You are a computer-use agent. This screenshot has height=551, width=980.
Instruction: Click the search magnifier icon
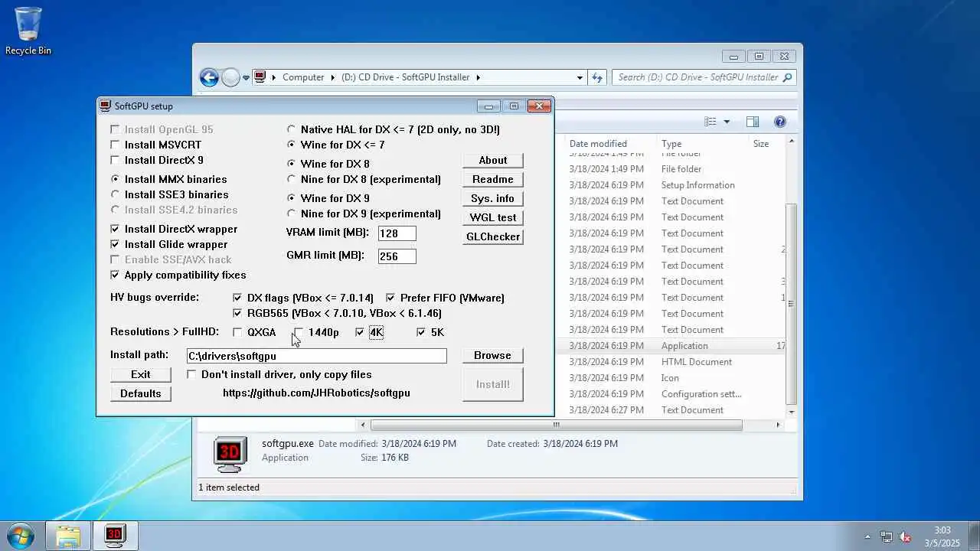(787, 77)
